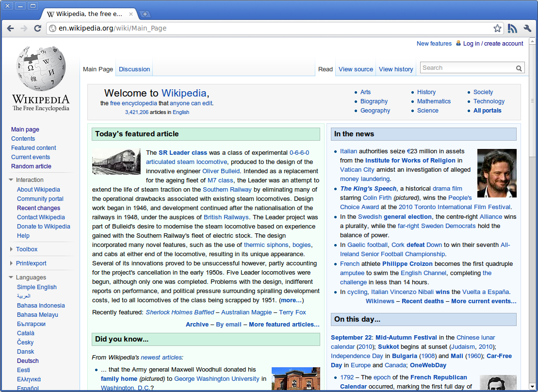
Task: Expand the Print/export sidebar section
Action: (x=31, y=263)
